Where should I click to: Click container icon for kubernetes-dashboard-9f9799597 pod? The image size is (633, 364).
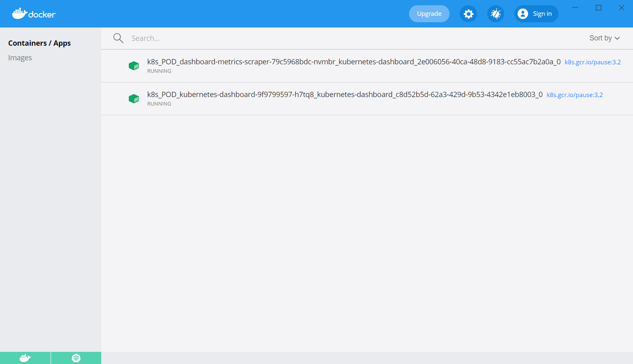click(x=134, y=98)
